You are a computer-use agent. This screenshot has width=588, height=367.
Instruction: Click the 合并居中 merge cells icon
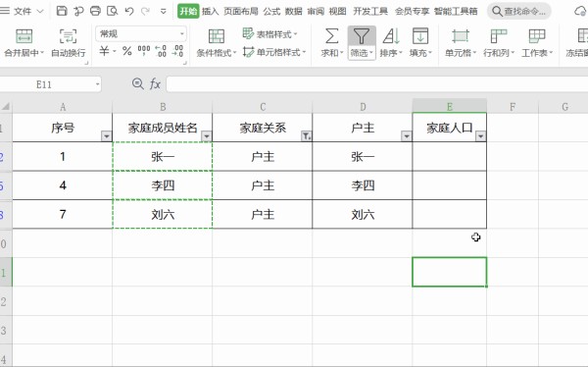pos(24,36)
